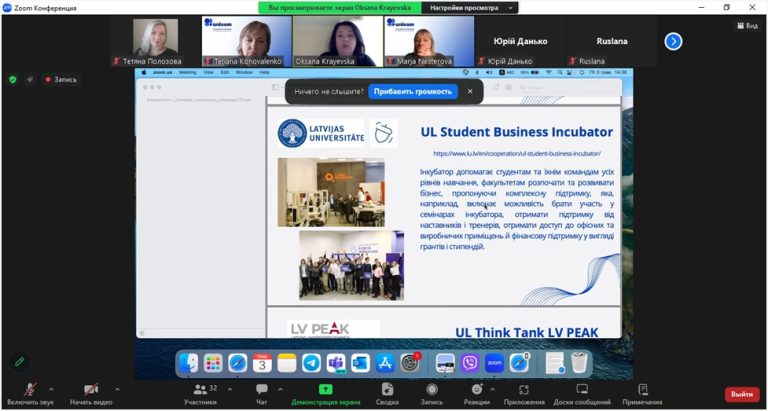
Task: Click the green encryption shield icon
Action: click(13, 79)
